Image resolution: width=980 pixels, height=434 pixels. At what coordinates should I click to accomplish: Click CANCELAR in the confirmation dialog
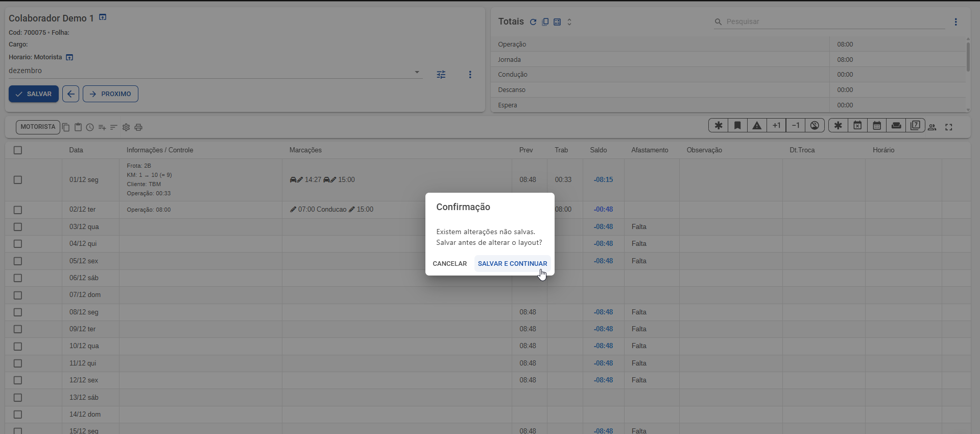(x=449, y=264)
